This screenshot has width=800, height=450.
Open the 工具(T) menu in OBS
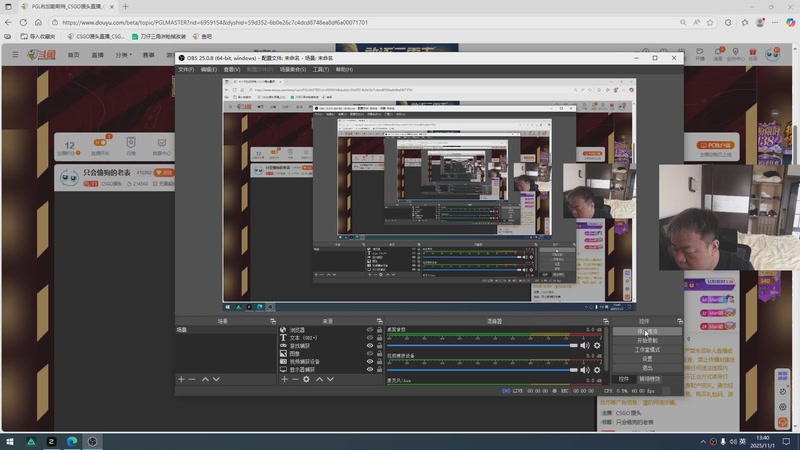320,69
